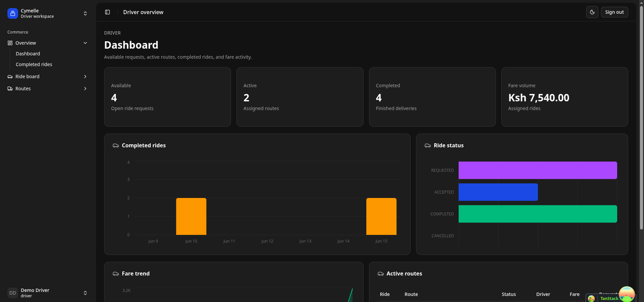Image resolution: width=644 pixels, height=302 pixels.
Task: Click the green COMPLETED bar
Action: (538, 214)
